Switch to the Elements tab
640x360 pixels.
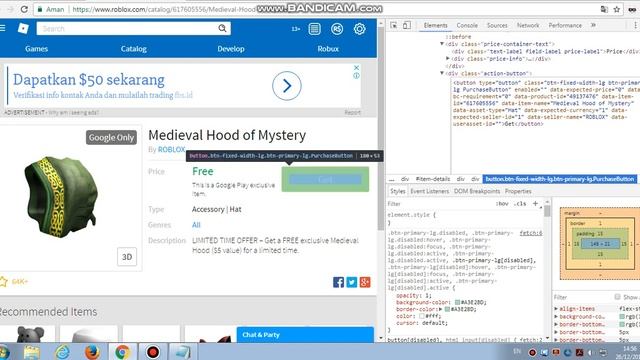point(436,25)
